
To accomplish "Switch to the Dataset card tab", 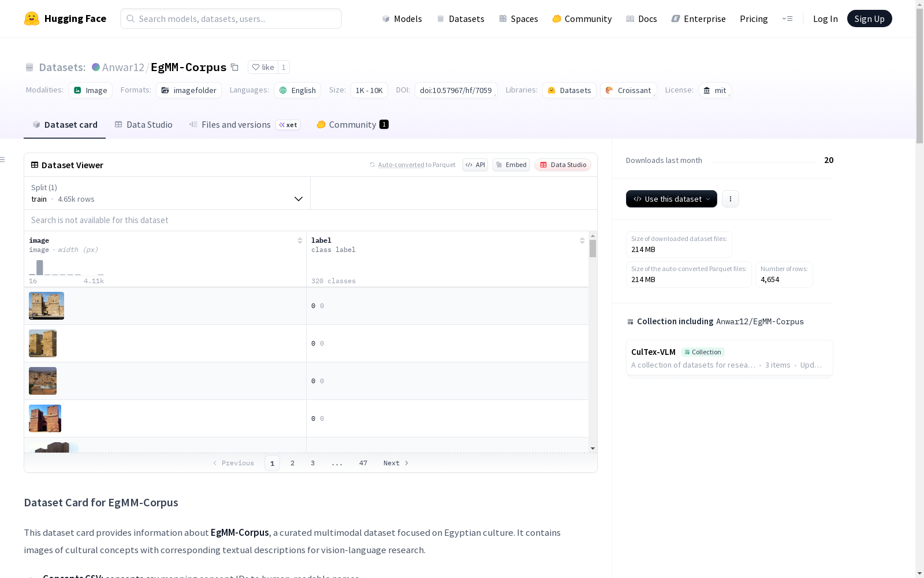I will pyautogui.click(x=65, y=125).
